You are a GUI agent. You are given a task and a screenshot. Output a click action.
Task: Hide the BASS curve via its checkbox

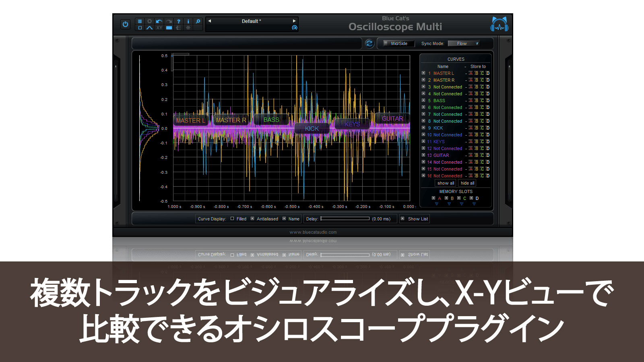tap(423, 101)
